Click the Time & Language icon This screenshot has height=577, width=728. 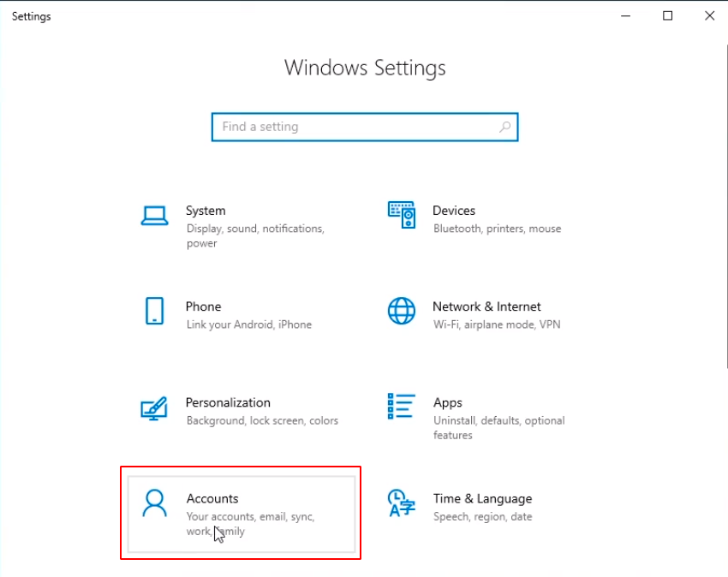[401, 503]
